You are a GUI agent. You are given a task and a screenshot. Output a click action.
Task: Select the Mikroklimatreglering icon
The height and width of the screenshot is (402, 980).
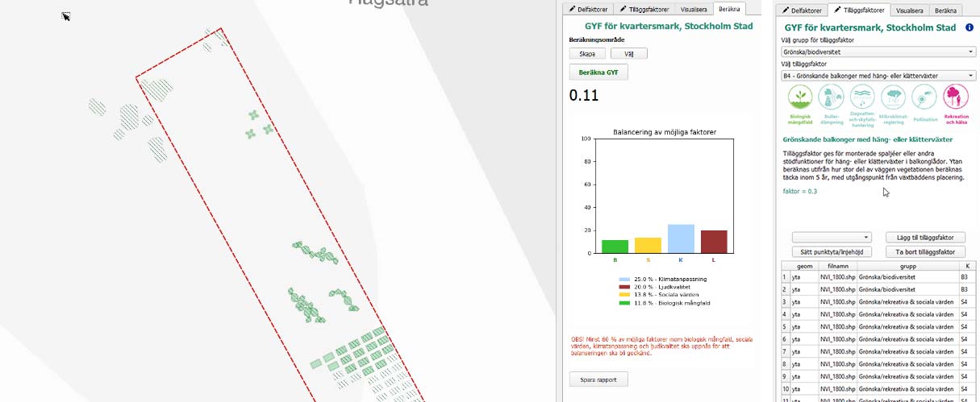[893, 98]
